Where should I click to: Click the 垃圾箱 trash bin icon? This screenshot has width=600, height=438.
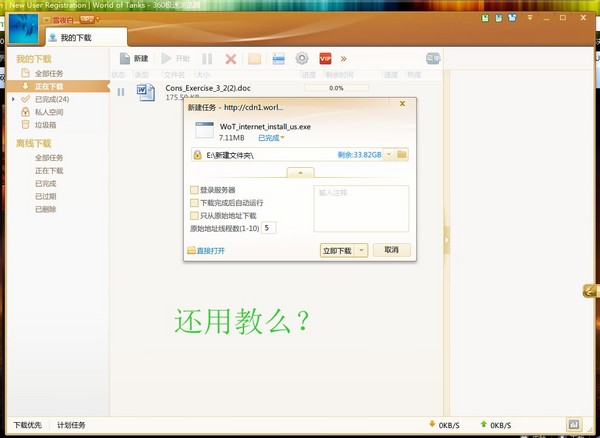[x=25, y=124]
